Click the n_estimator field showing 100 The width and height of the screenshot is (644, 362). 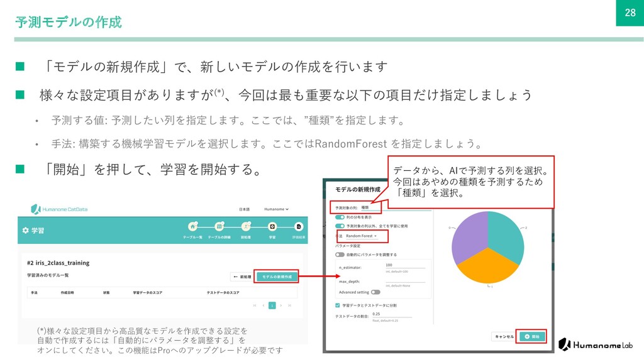coord(405,265)
